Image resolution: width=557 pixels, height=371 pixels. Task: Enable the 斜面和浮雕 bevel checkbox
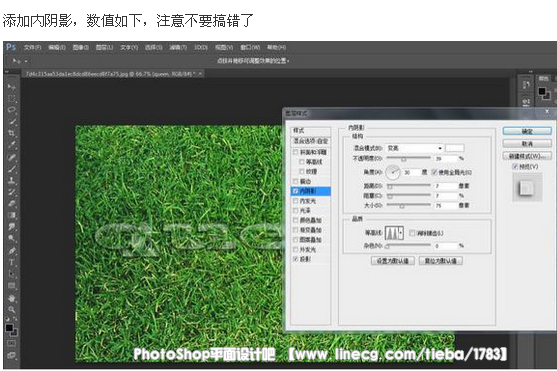point(295,152)
